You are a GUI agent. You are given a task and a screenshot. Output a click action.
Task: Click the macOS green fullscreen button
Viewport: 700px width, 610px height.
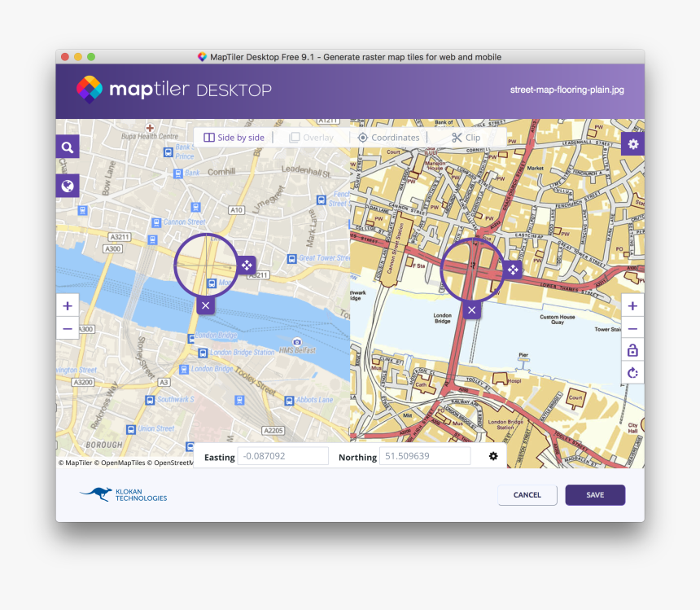point(91,57)
